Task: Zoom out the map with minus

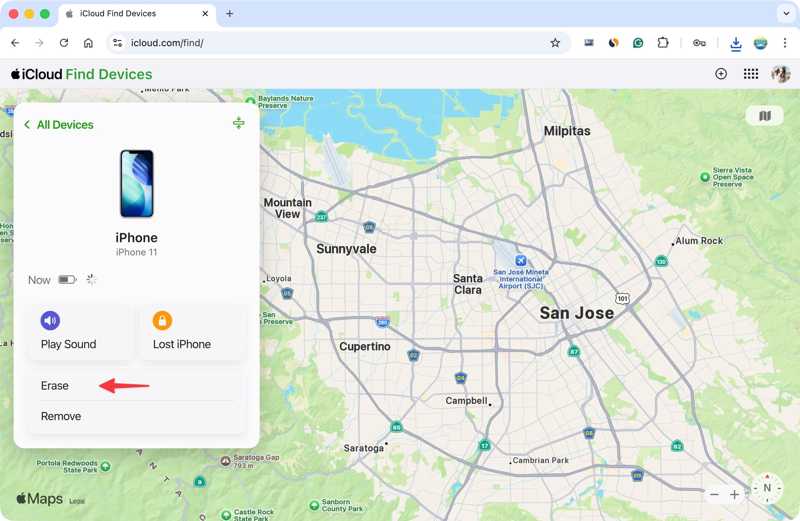Action: [714, 494]
